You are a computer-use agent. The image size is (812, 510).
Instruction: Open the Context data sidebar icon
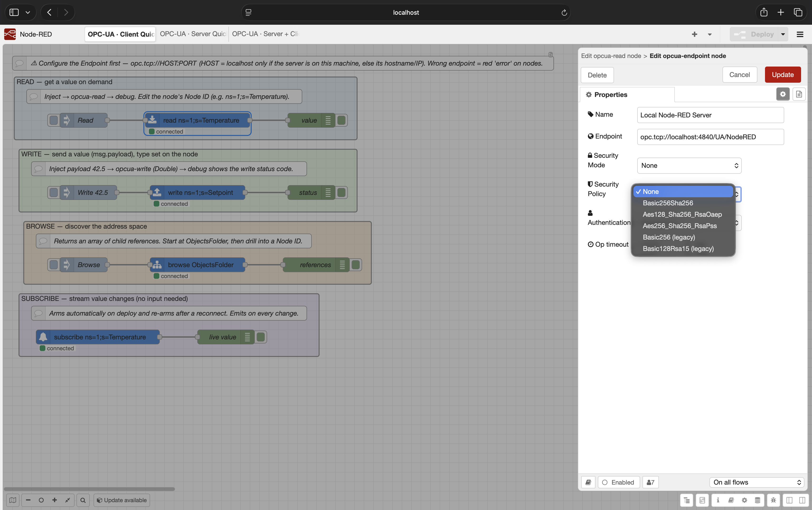pos(757,500)
